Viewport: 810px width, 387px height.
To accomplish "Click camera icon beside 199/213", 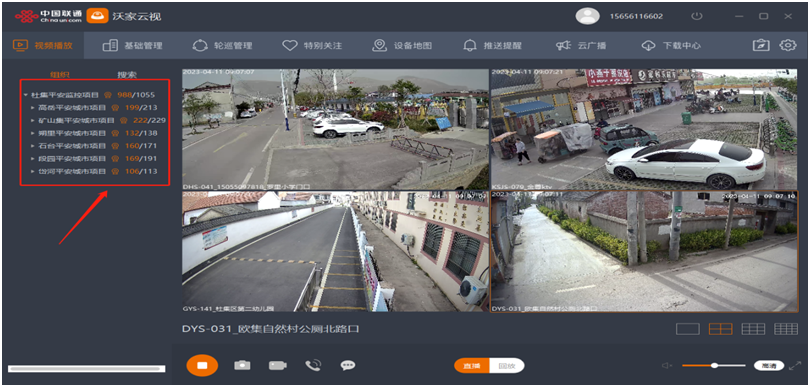I will point(116,107).
